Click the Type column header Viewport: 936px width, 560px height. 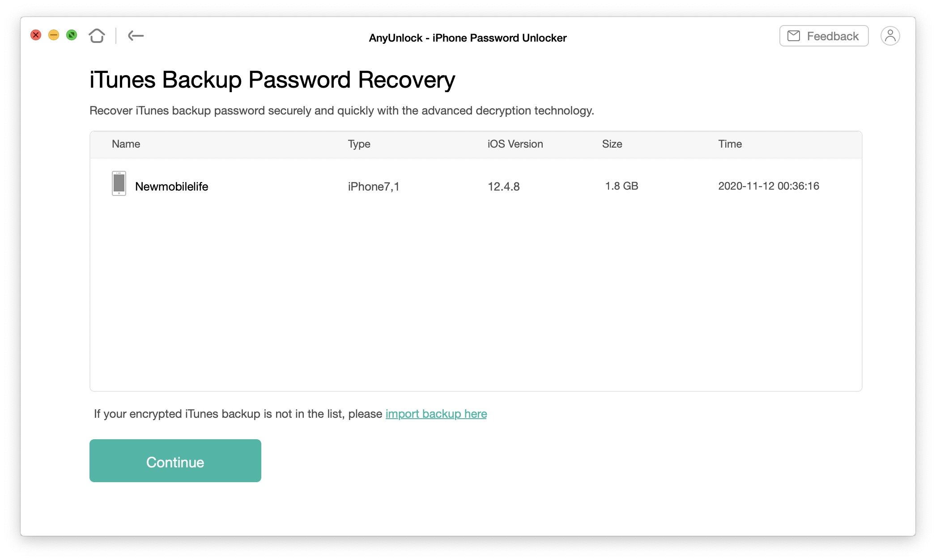[359, 144]
